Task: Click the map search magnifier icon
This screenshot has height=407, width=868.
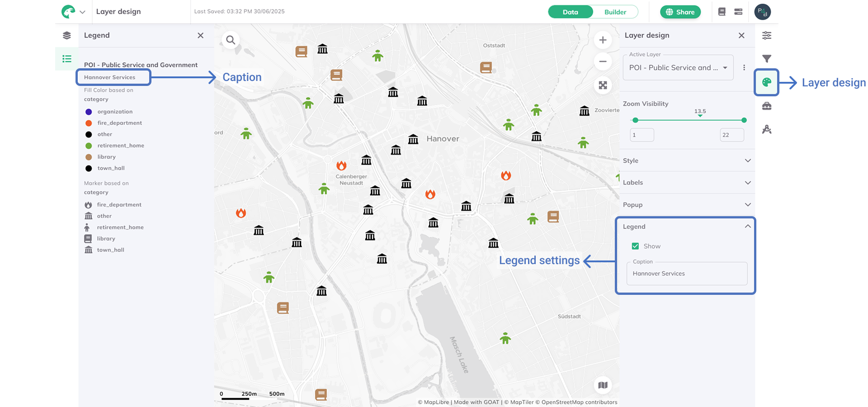Action: tap(231, 40)
